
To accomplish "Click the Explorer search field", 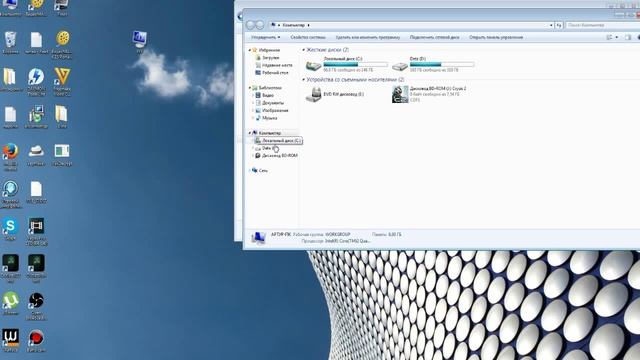I will click(x=602, y=25).
